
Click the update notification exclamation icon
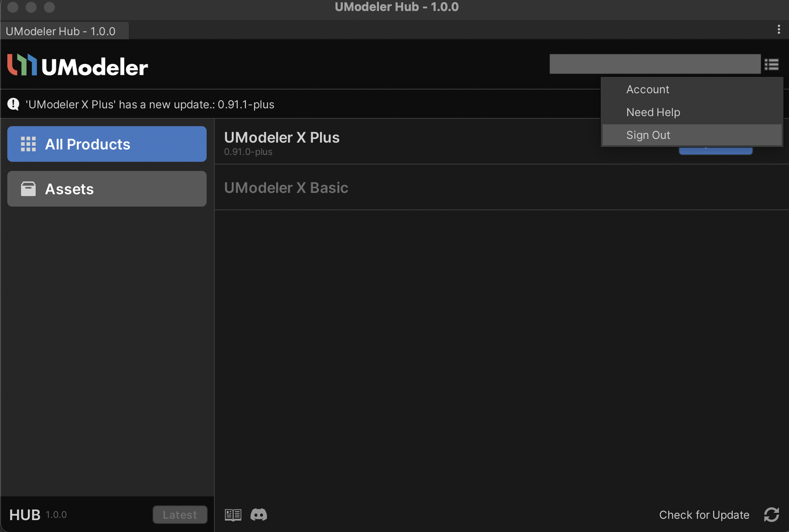coord(13,105)
